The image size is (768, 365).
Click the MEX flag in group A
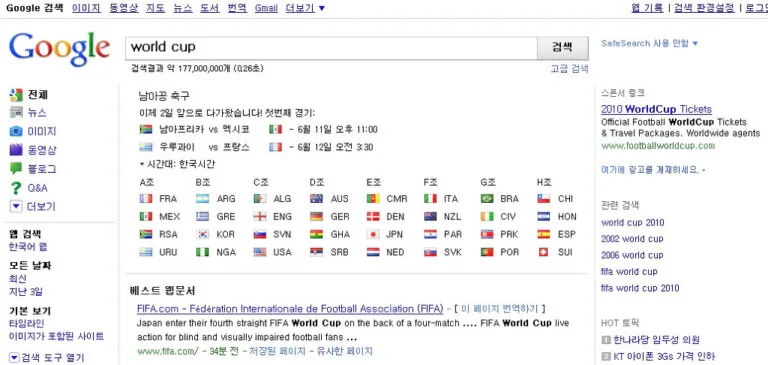146,217
